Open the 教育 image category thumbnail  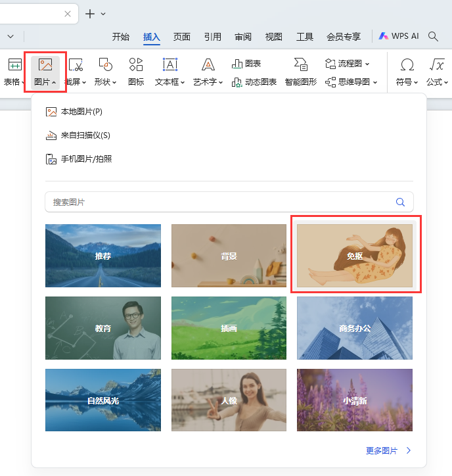pyautogui.click(x=103, y=328)
